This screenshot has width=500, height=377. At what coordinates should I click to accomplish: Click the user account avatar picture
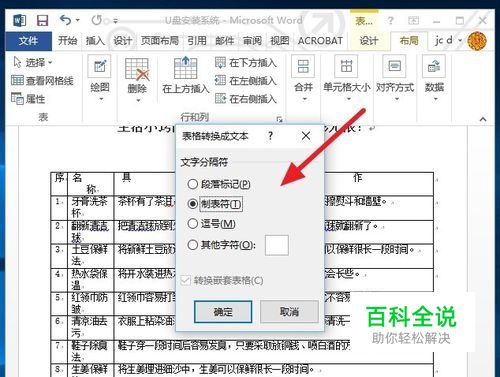477,41
